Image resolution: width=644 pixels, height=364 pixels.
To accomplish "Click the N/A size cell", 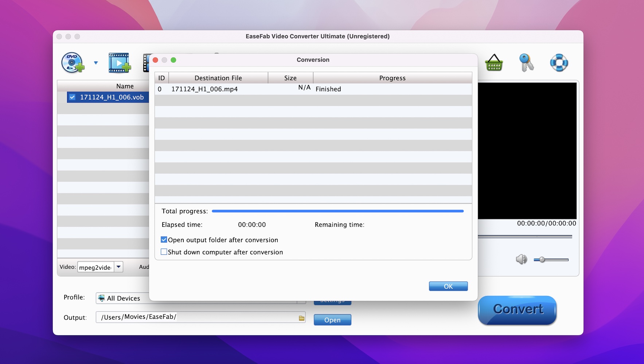I will [x=304, y=87].
